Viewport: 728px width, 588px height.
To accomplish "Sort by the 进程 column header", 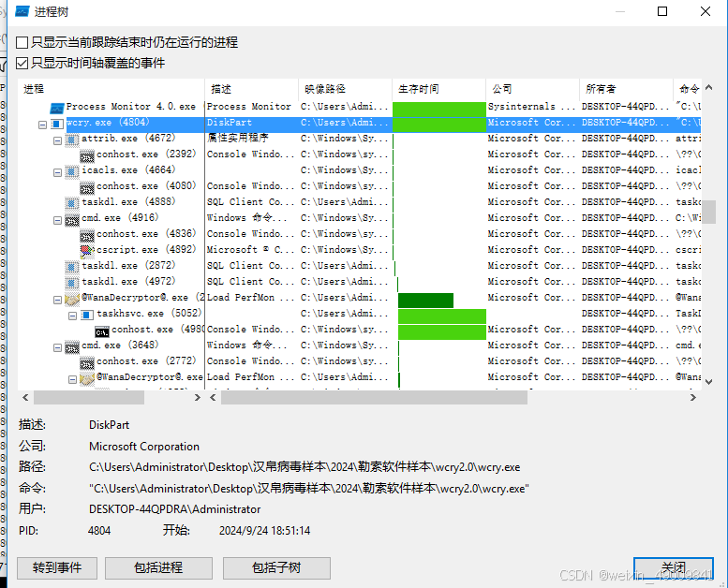I will (x=111, y=89).
